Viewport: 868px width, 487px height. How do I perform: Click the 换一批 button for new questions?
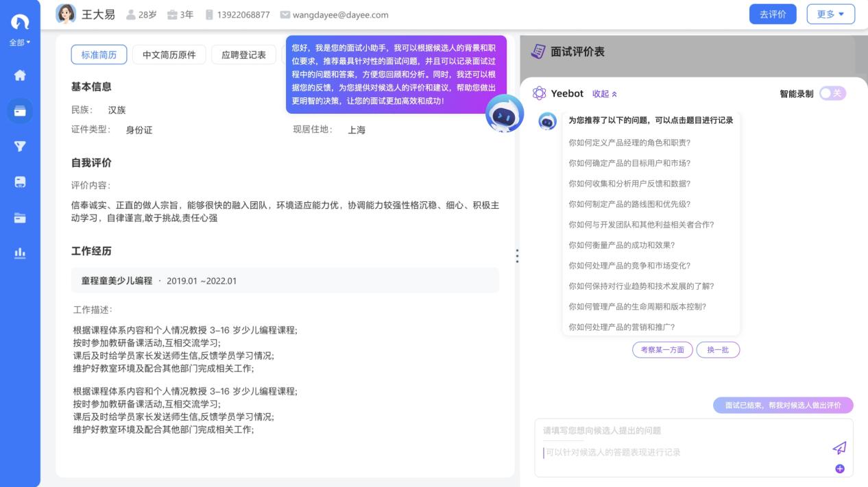click(718, 350)
